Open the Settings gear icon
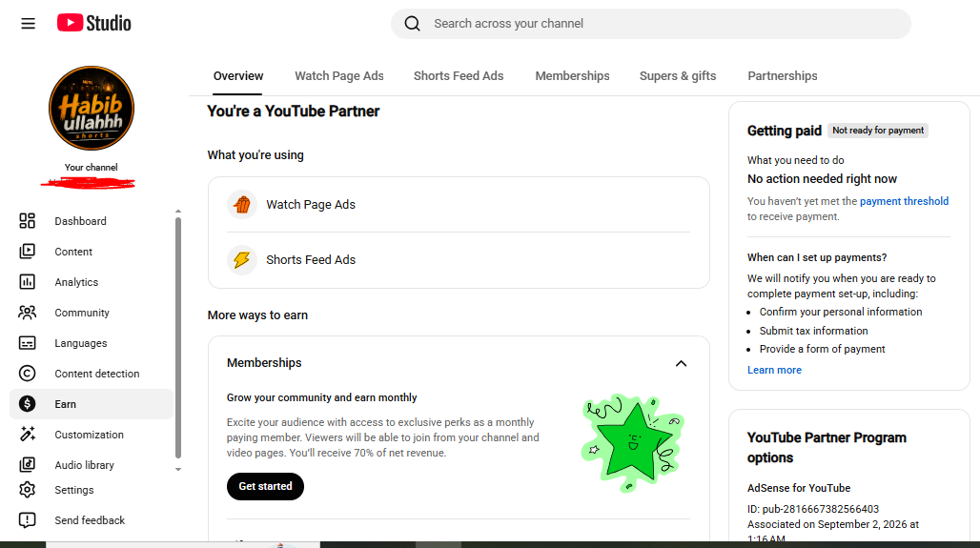 click(x=27, y=490)
